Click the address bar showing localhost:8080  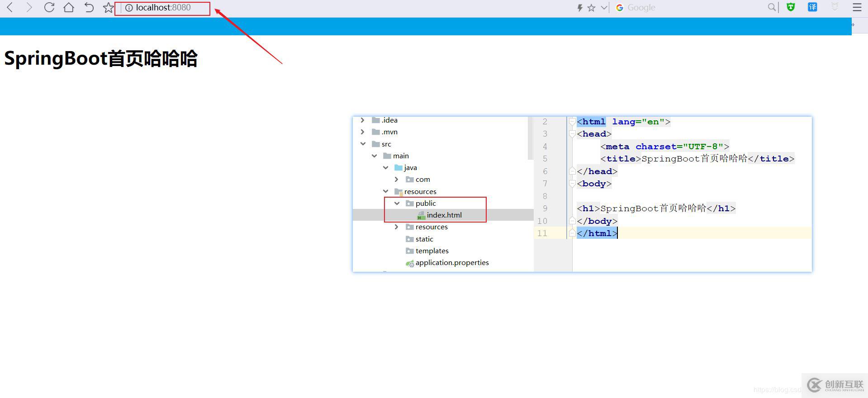point(162,8)
